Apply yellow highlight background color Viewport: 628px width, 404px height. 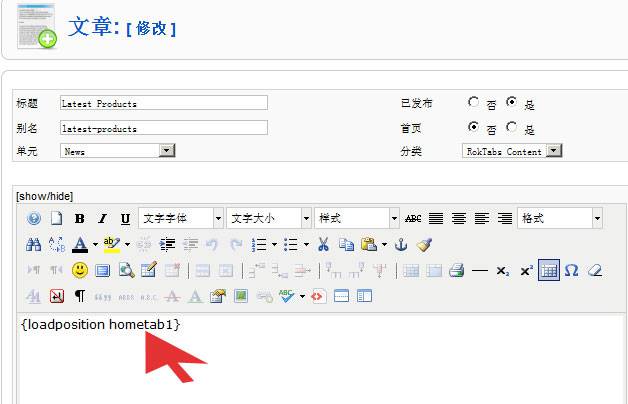(112, 244)
